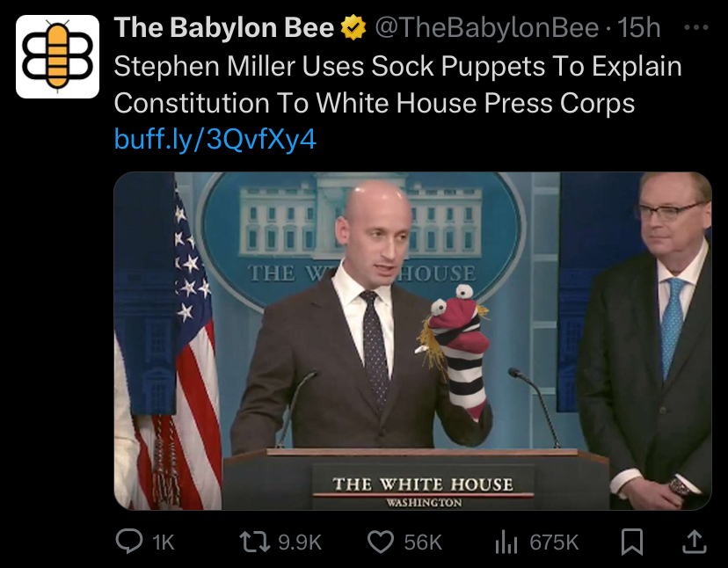This screenshot has height=568, width=728.
Task: Click the 56K likes count
Action: pyautogui.click(x=423, y=543)
